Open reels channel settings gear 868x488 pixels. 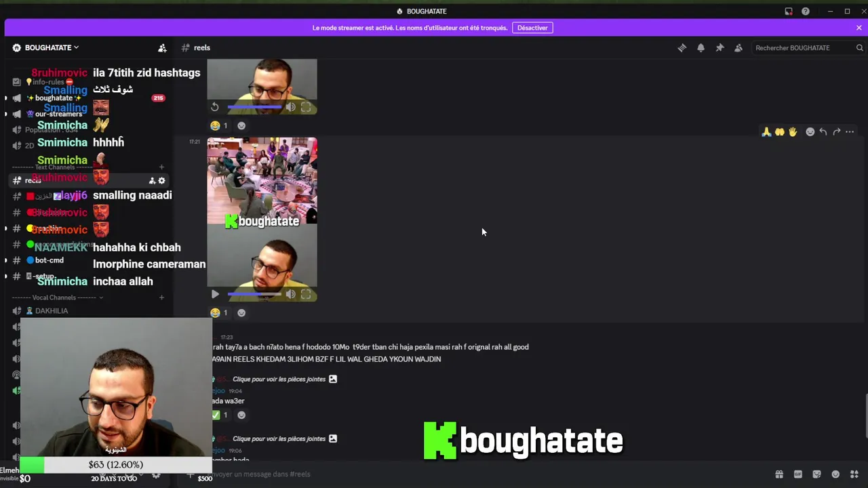click(161, 180)
